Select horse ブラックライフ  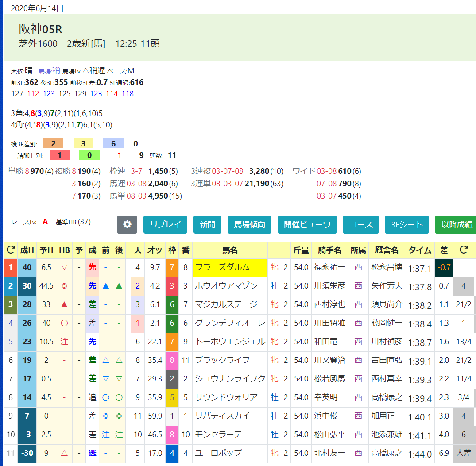click(222, 360)
